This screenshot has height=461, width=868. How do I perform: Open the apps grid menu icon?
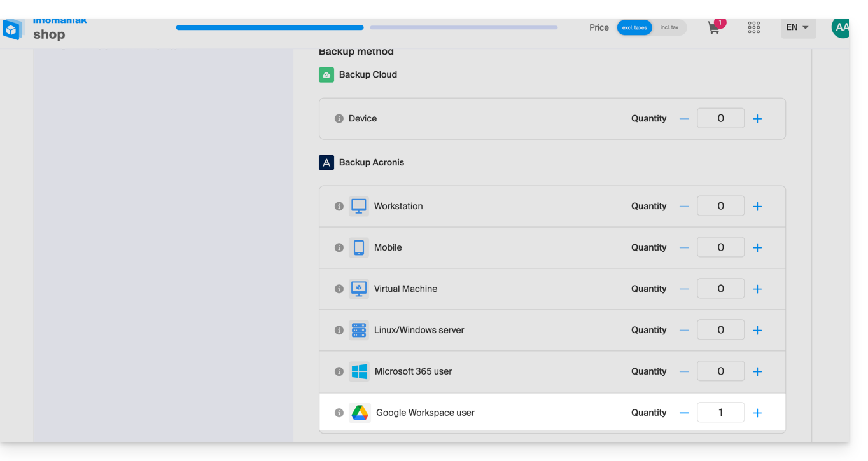(x=754, y=27)
